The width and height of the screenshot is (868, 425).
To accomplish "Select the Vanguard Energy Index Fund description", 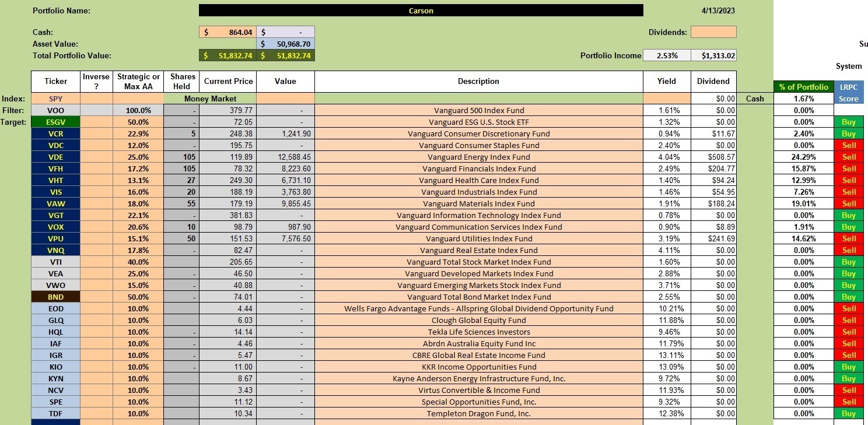I will pyautogui.click(x=478, y=157).
